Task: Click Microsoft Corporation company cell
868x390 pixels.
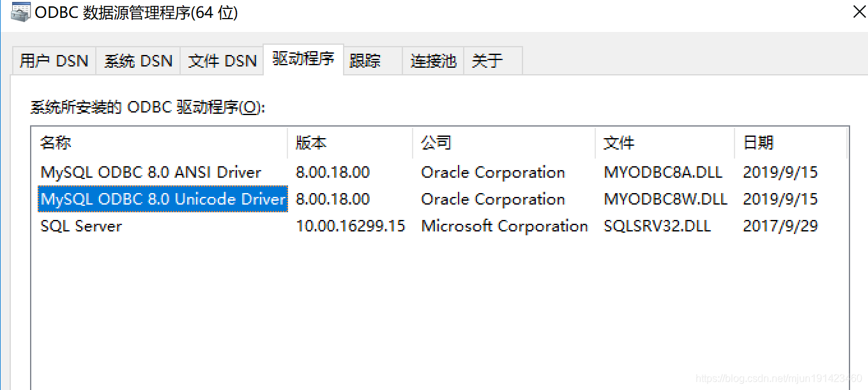Action: (505, 226)
